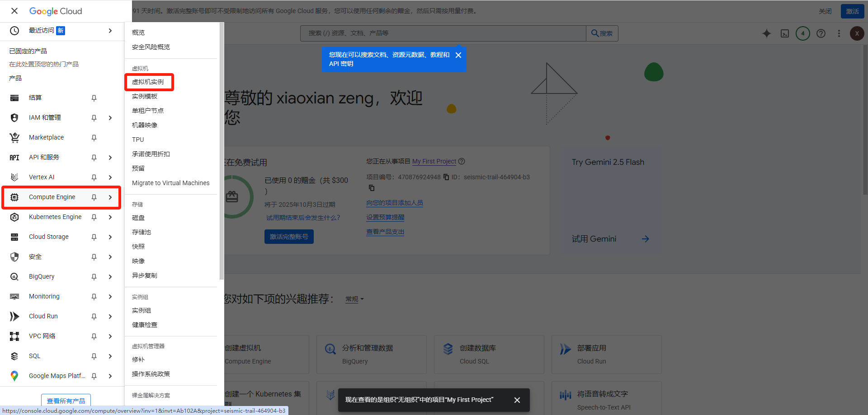Expand Kubernetes Engine submenu arrow

pyautogui.click(x=110, y=217)
